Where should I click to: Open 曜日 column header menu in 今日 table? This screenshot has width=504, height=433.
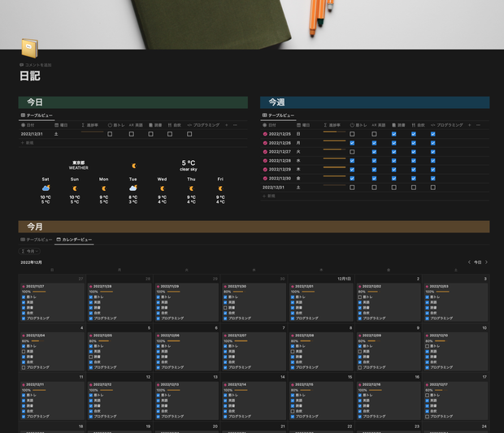[61, 125]
